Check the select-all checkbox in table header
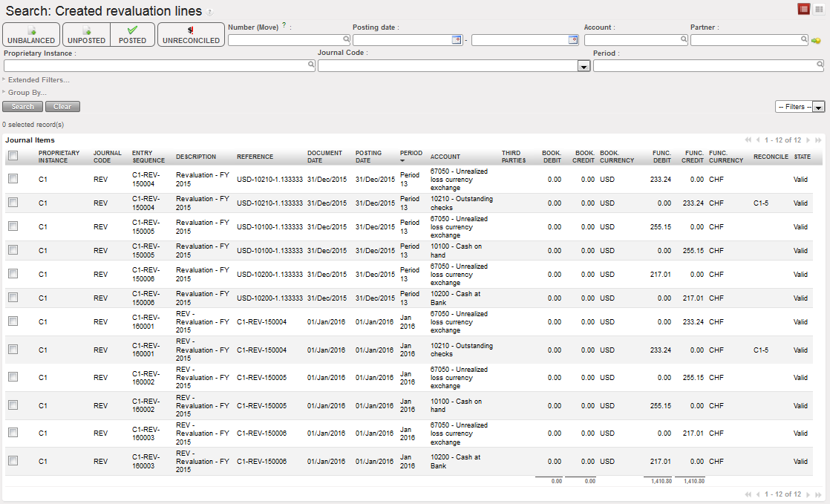This screenshot has height=504, width=830. tap(13, 156)
